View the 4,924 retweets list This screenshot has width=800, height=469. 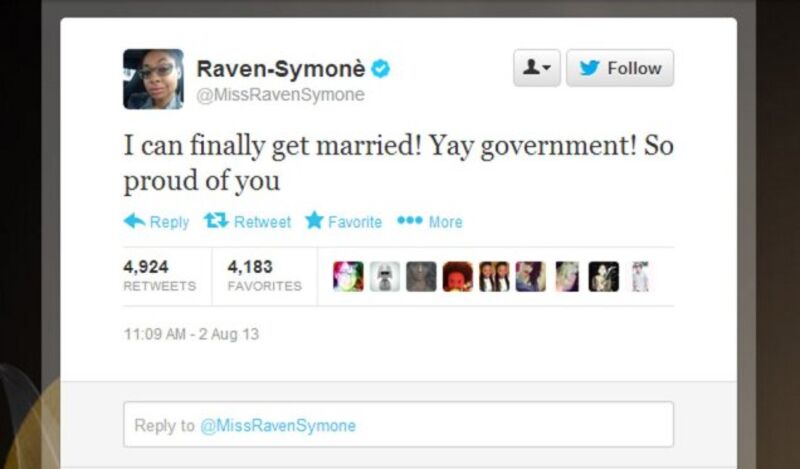point(160,276)
